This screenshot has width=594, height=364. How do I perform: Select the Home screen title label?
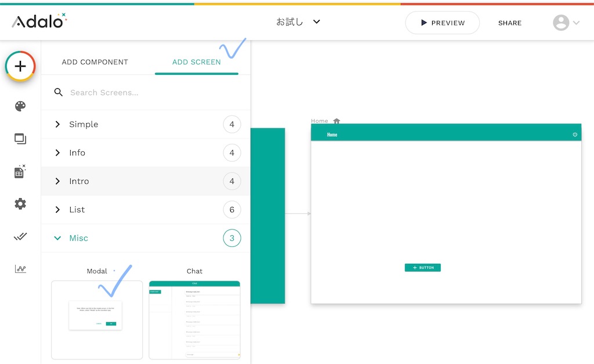point(320,121)
